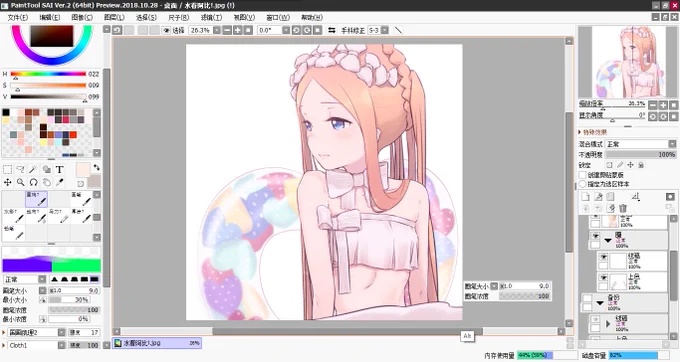Click the brush size field 9.0

(x=74, y=290)
